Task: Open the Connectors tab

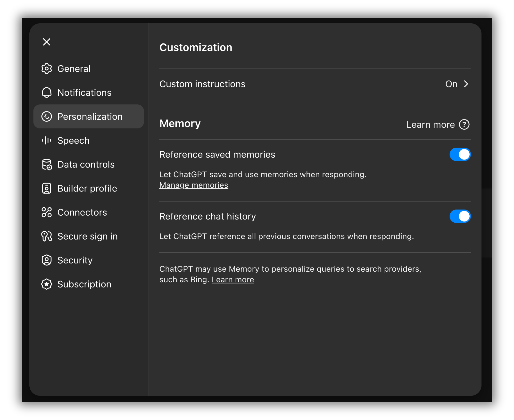Action: pos(89,212)
